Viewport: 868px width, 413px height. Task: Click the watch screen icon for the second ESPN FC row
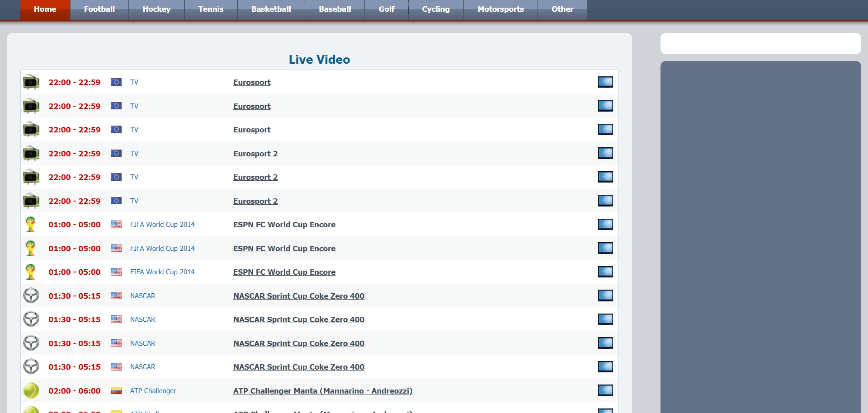click(605, 248)
